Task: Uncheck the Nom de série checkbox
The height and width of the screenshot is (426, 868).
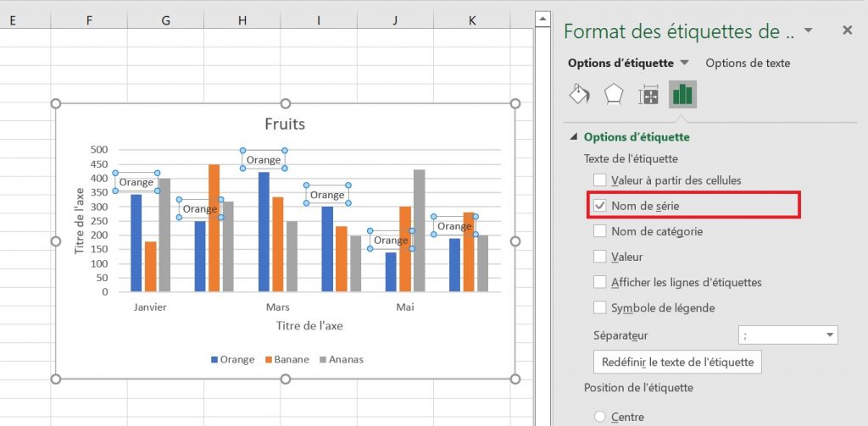Action: [599, 206]
